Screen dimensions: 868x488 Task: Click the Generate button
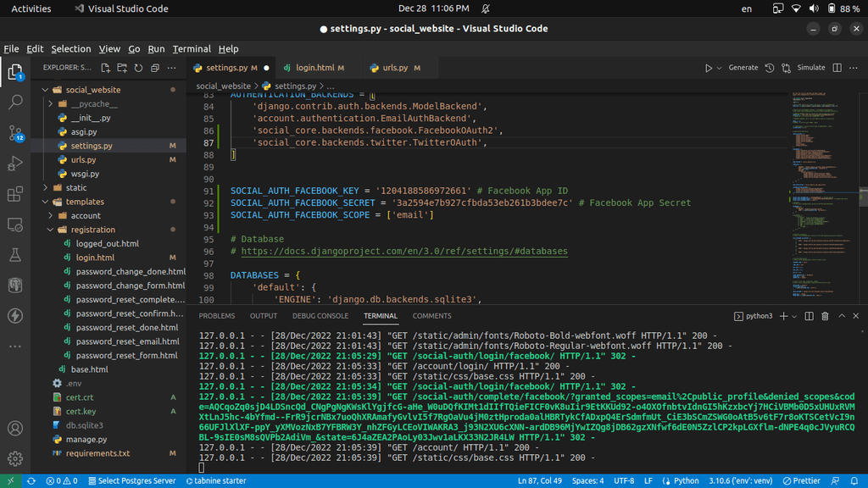743,68
